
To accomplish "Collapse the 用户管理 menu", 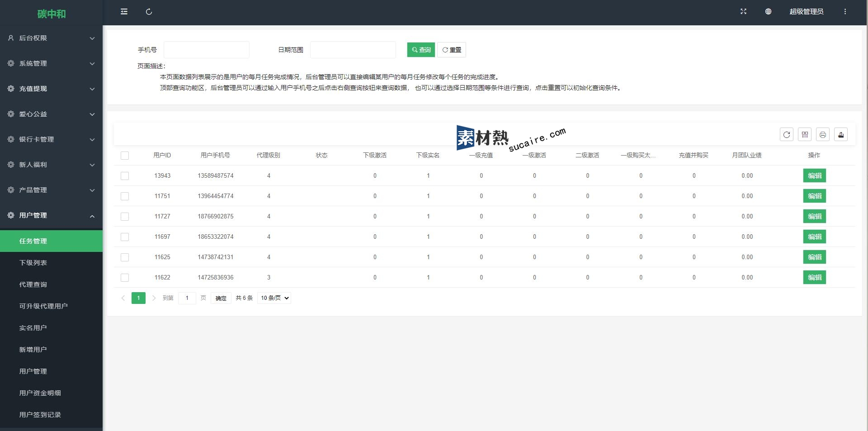I will (51, 215).
